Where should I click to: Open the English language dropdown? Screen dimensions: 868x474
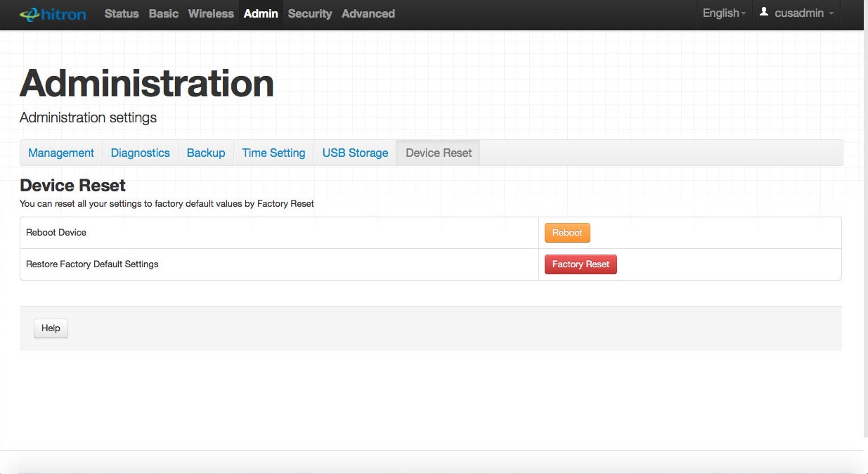(724, 13)
